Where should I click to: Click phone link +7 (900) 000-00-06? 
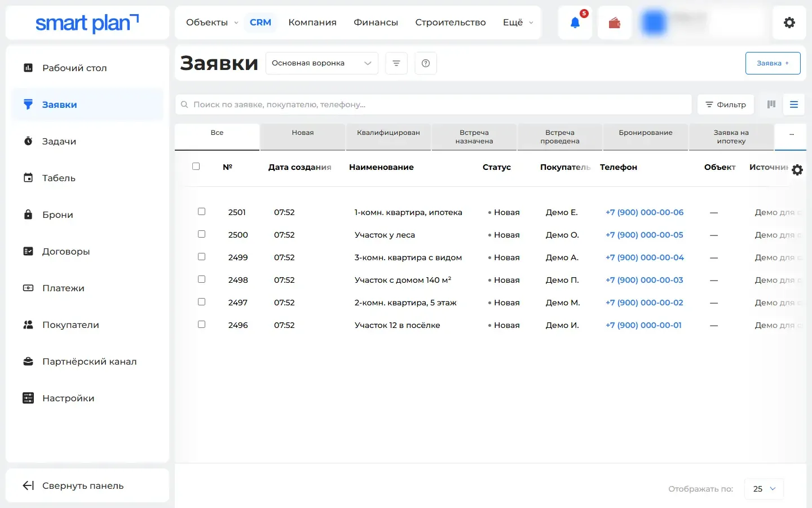click(x=645, y=212)
